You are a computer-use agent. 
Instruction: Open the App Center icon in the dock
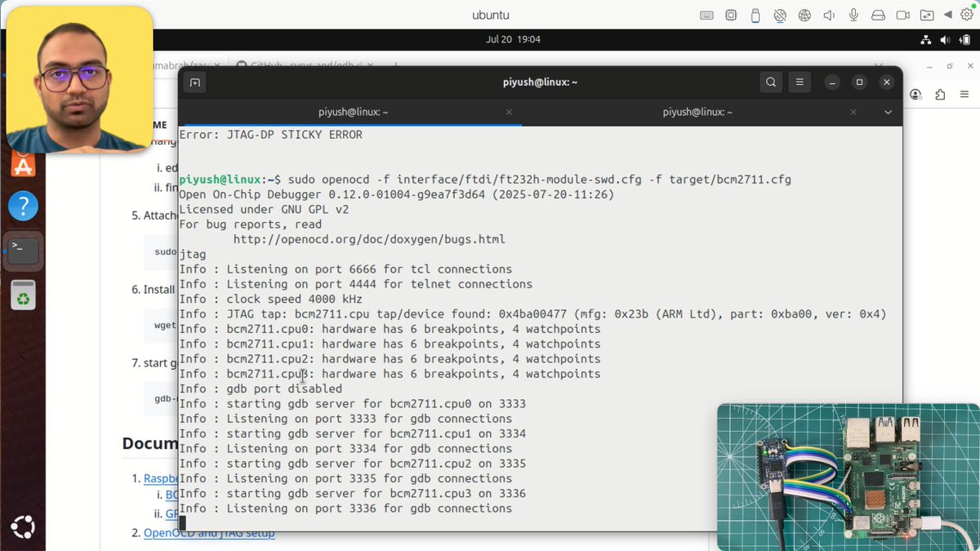pos(23,166)
